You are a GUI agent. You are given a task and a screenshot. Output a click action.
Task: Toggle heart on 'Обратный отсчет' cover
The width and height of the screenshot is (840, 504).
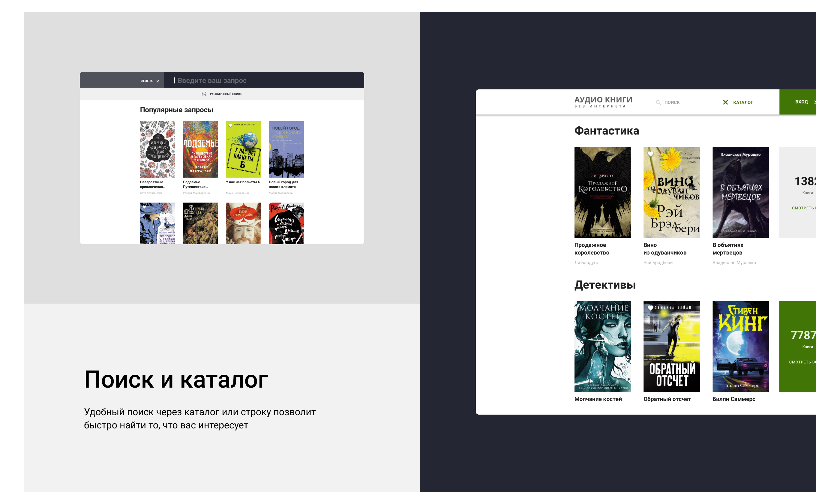(x=650, y=308)
